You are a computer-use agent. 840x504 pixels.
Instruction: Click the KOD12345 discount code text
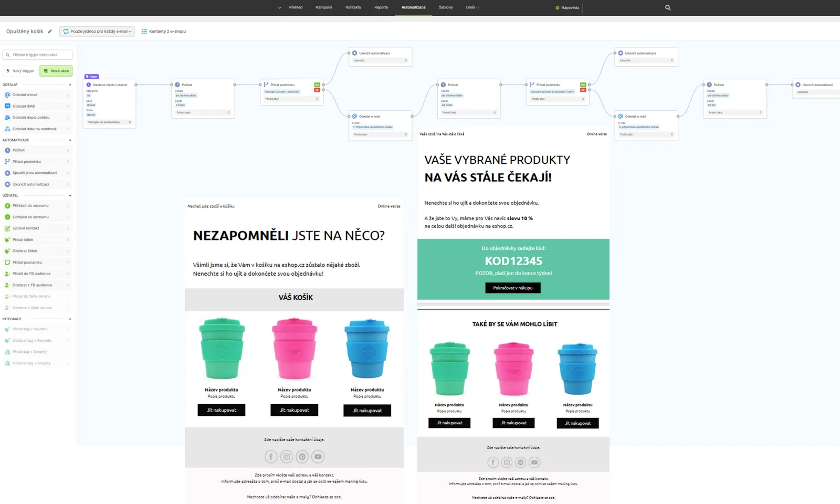513,261
